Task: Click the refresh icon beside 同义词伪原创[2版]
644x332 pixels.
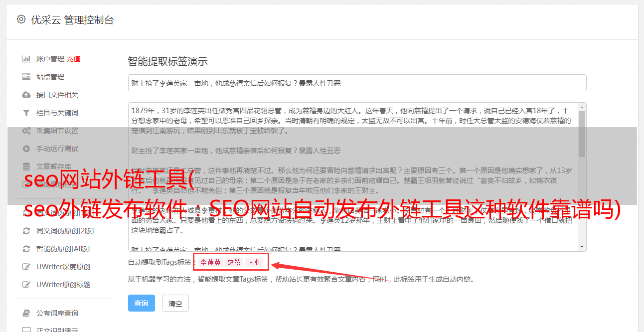Action: (x=26, y=231)
